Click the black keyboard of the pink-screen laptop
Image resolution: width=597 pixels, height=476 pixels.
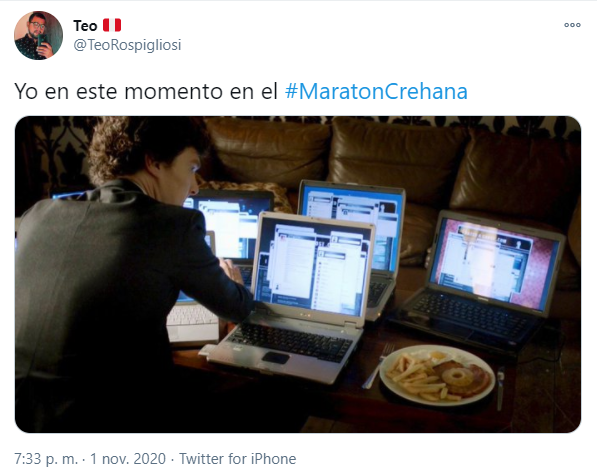(x=468, y=312)
